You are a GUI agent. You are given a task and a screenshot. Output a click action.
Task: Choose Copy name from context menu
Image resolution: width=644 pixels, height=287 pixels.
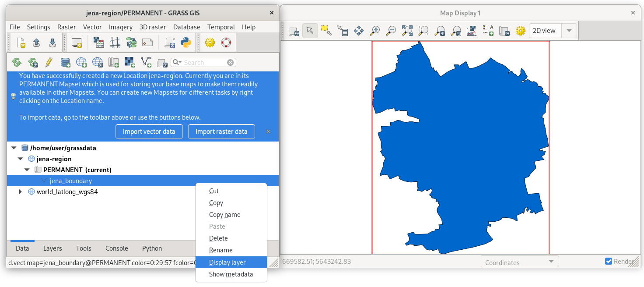coord(231,215)
